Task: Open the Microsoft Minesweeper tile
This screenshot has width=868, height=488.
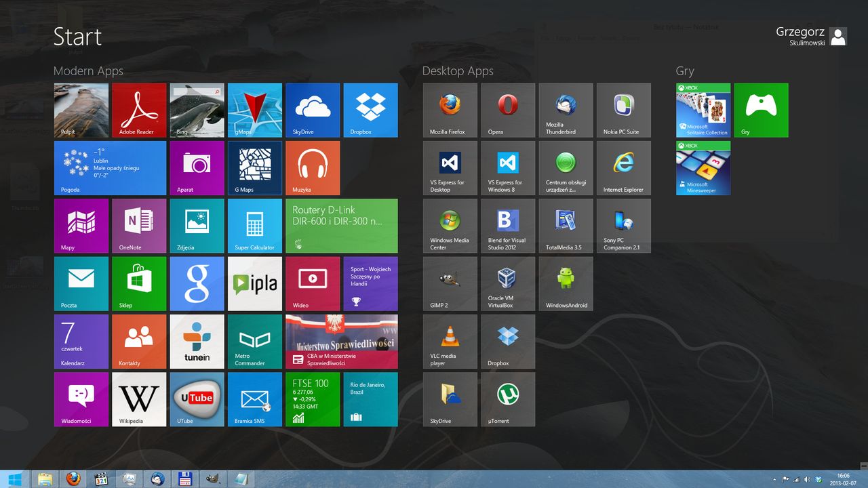Action: pyautogui.click(x=703, y=168)
